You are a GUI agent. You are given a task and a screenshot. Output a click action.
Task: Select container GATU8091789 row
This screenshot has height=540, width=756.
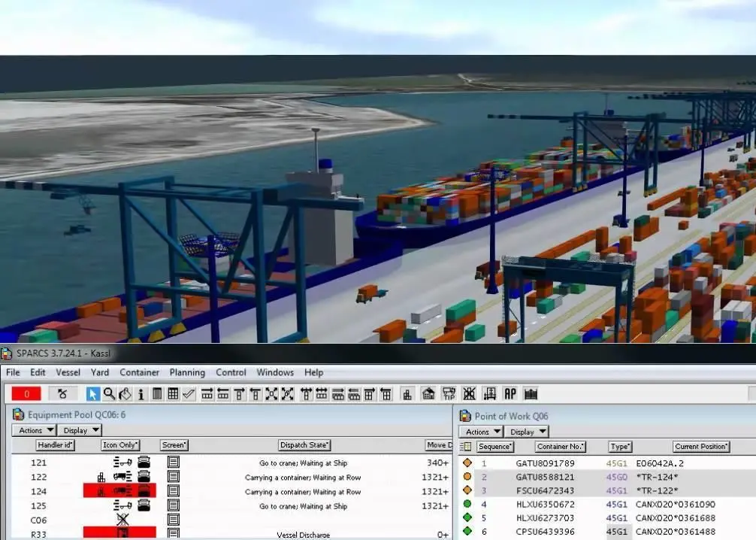click(x=606, y=463)
